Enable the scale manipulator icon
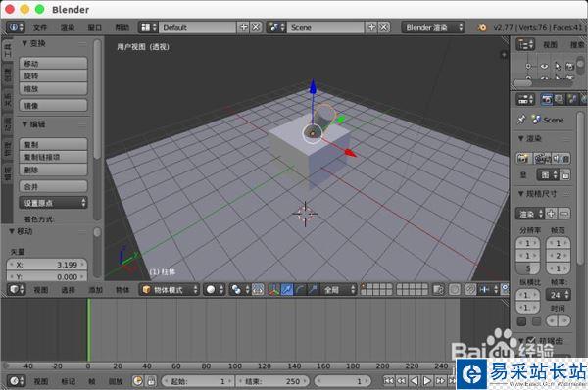This screenshot has width=588, height=390. [313, 289]
